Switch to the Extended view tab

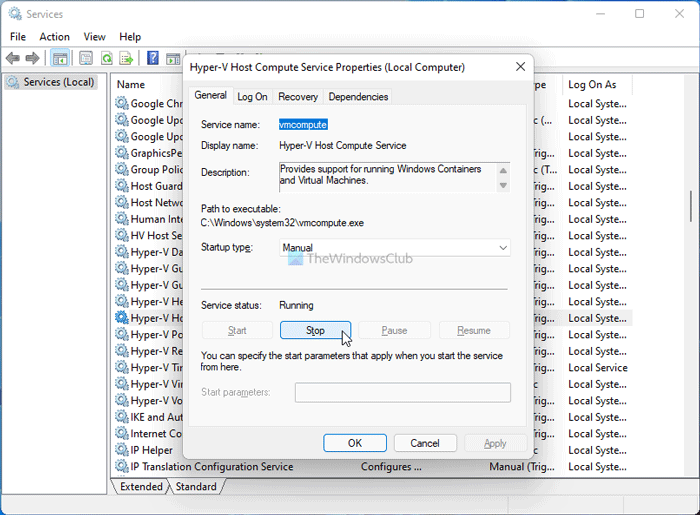click(141, 486)
